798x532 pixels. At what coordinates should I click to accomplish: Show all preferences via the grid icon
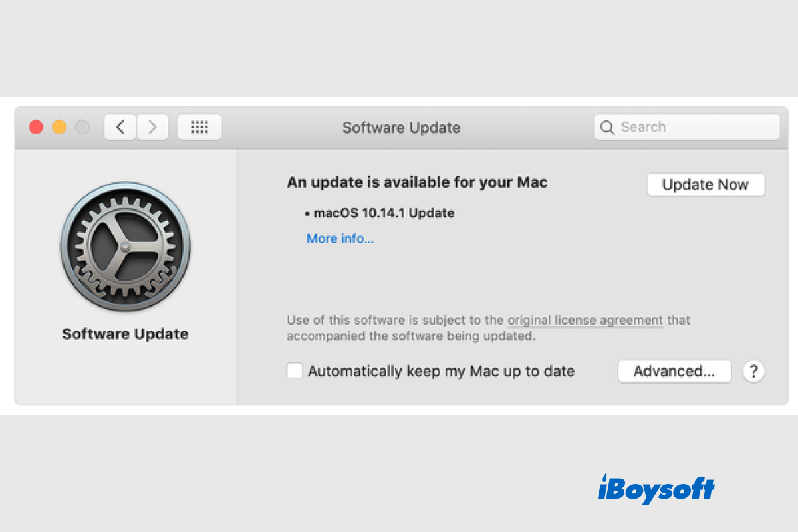[x=199, y=127]
